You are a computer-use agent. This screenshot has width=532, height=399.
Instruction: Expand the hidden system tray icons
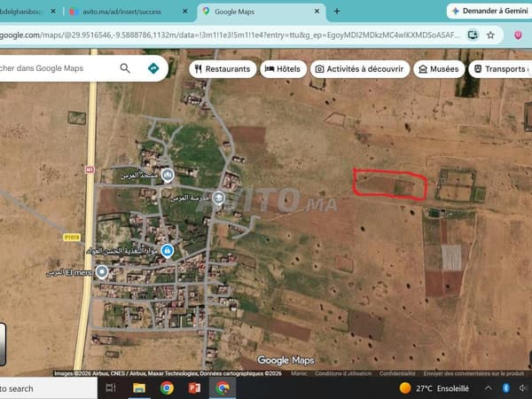pyautogui.click(x=489, y=387)
